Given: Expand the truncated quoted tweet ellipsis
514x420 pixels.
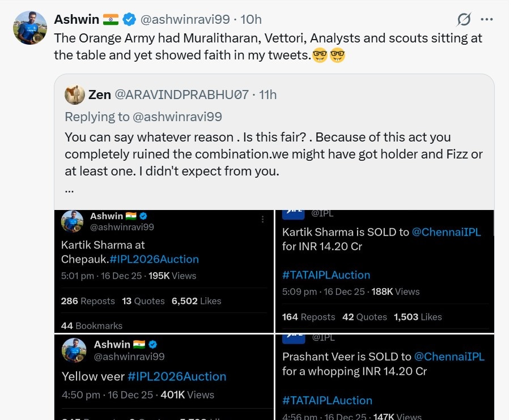Looking at the screenshot, I should (69, 190).
